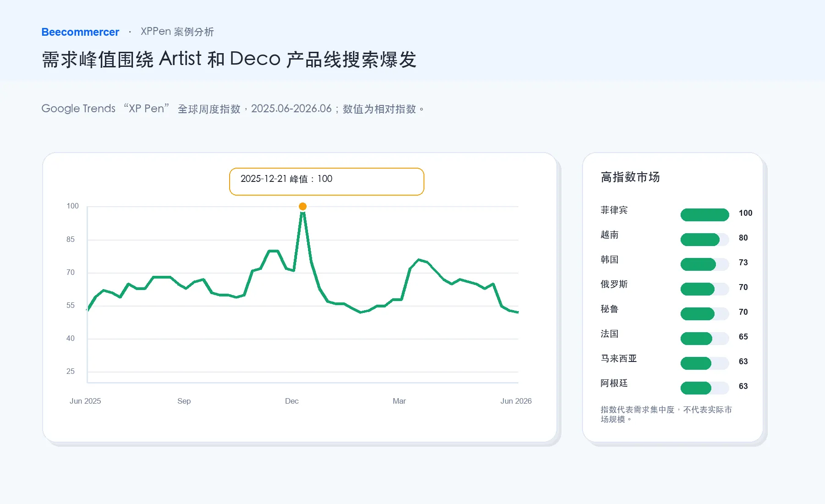Image resolution: width=825 pixels, height=504 pixels.
Task: Click the index value 100 beside 菲律宾
Action: (x=745, y=213)
